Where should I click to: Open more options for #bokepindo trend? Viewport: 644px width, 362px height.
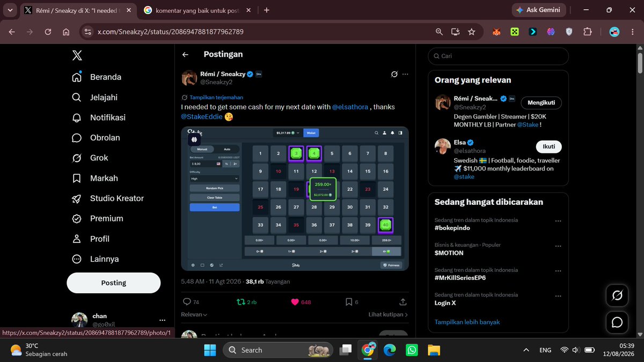(558, 221)
